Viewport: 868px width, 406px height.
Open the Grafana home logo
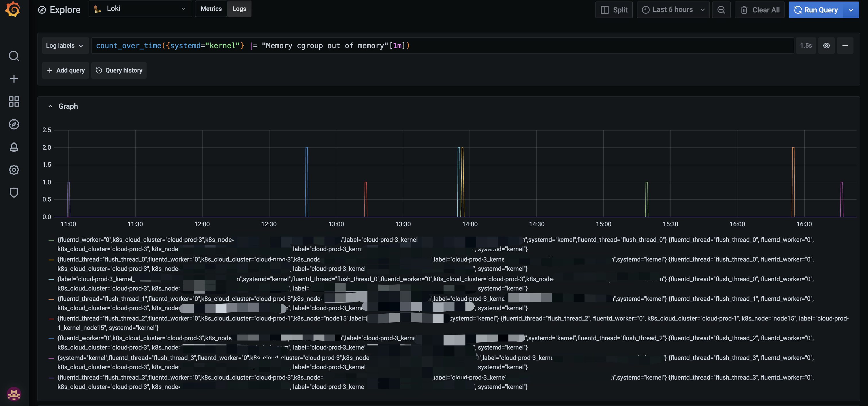[13, 9]
